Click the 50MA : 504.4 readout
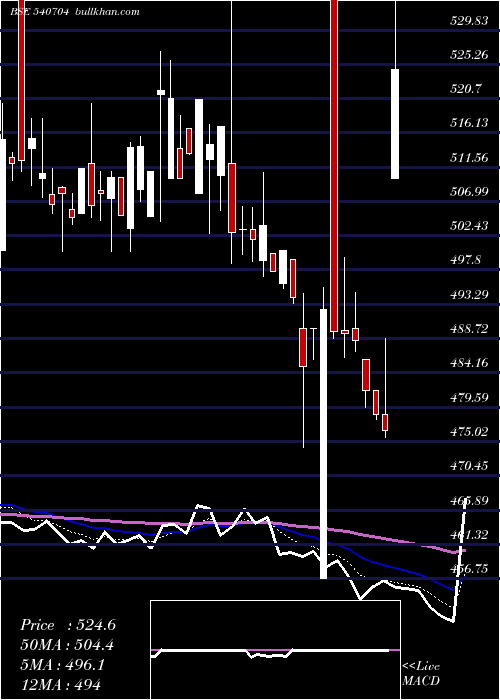The height and width of the screenshot is (700, 500). tap(67, 645)
